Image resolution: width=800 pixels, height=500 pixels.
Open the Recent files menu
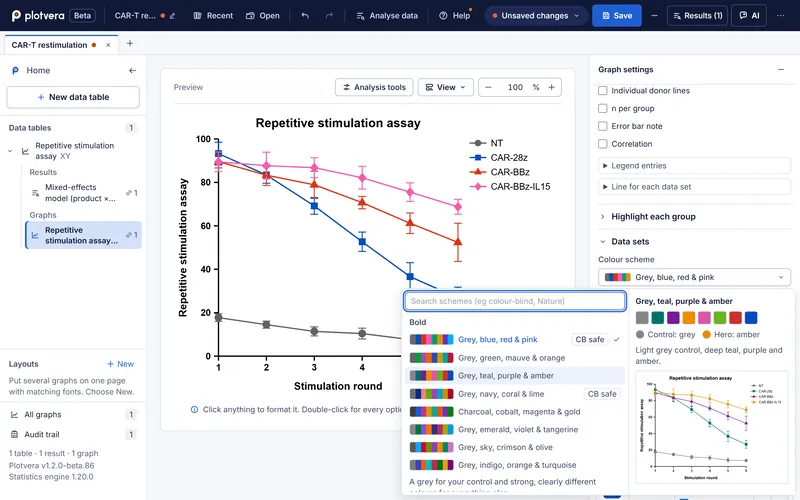[x=213, y=16]
